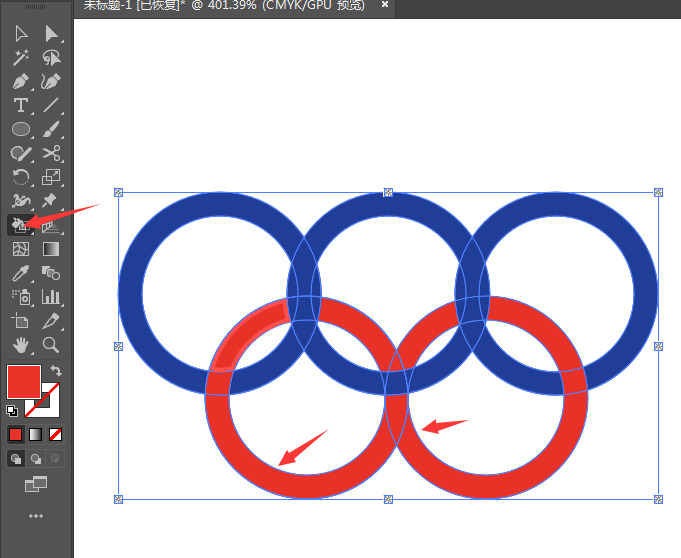Select the Blend tool
Image resolution: width=681 pixels, height=558 pixels.
(51, 273)
